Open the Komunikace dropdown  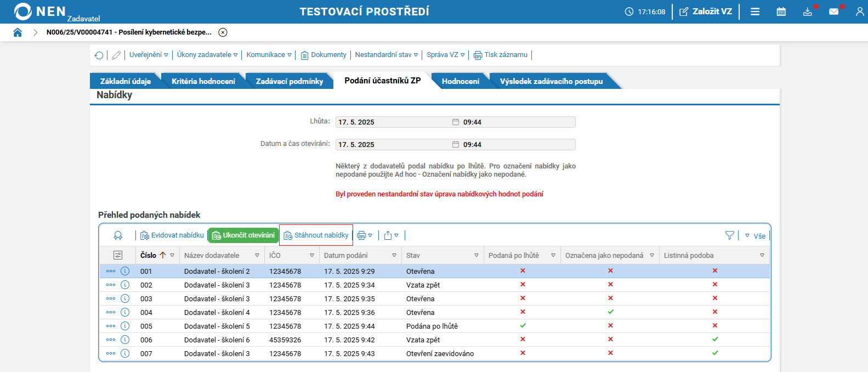pyautogui.click(x=269, y=55)
